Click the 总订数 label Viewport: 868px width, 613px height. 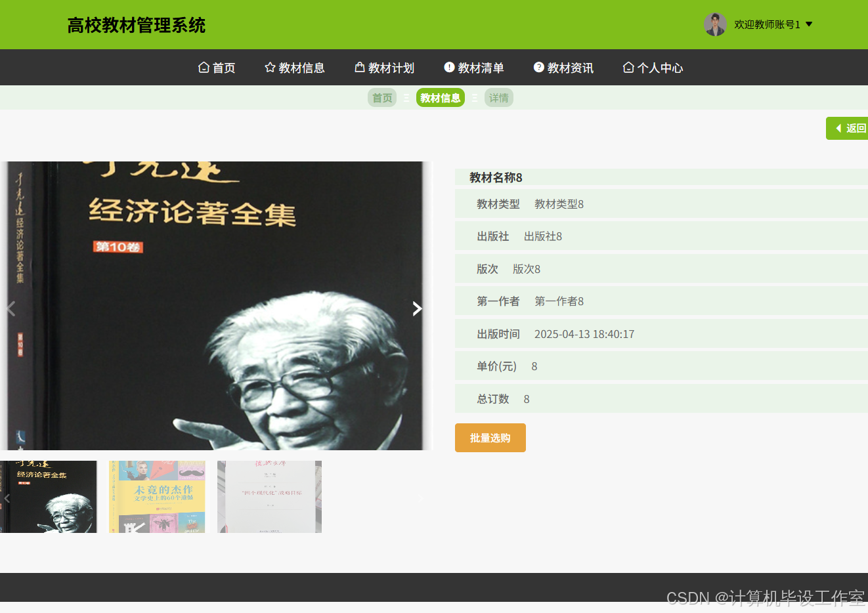click(x=493, y=399)
